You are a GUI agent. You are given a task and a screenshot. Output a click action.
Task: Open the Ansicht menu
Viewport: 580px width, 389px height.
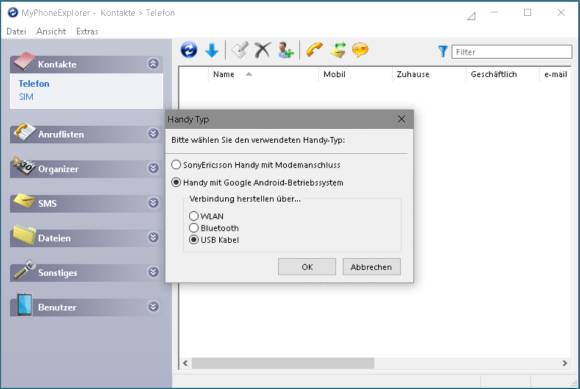pos(51,31)
